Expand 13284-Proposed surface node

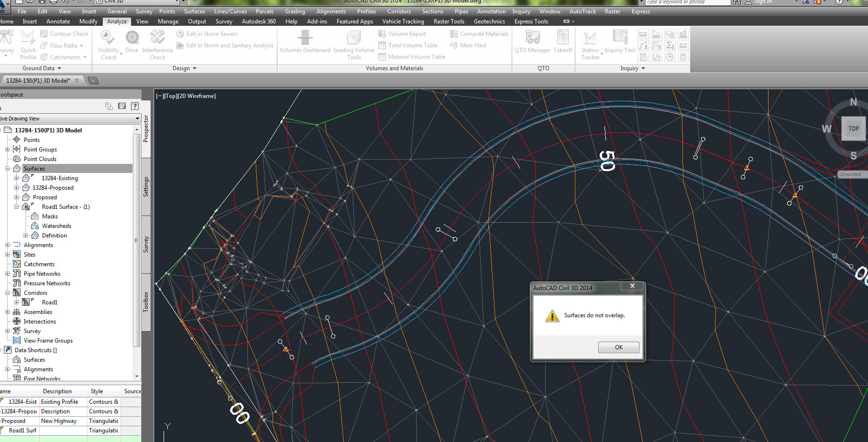point(16,188)
